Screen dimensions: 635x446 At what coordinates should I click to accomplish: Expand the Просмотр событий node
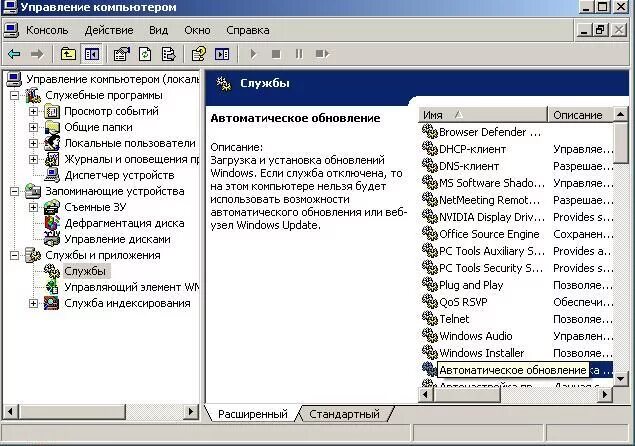pyautogui.click(x=33, y=111)
